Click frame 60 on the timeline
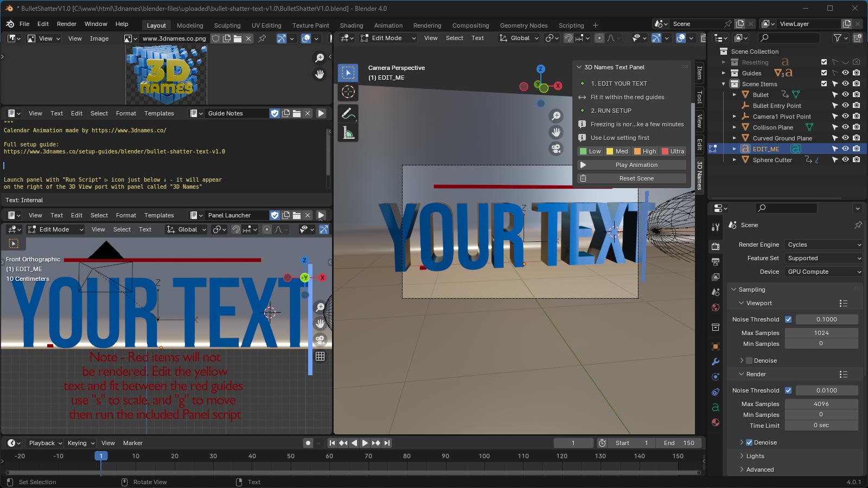Image resolution: width=868 pixels, height=488 pixels. coord(329,456)
